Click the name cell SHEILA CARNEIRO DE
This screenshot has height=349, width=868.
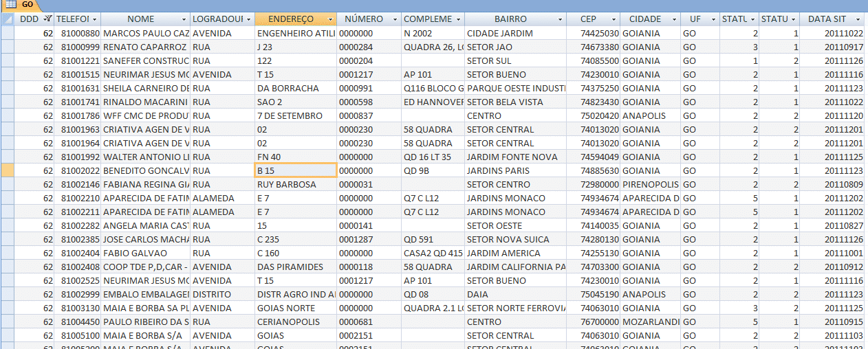click(x=146, y=88)
